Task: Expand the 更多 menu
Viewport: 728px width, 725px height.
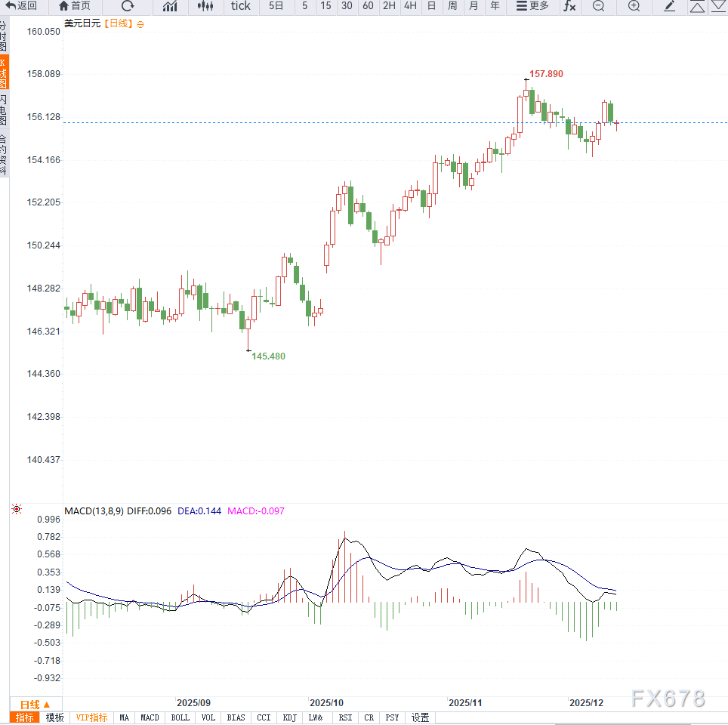Action: pos(532,6)
